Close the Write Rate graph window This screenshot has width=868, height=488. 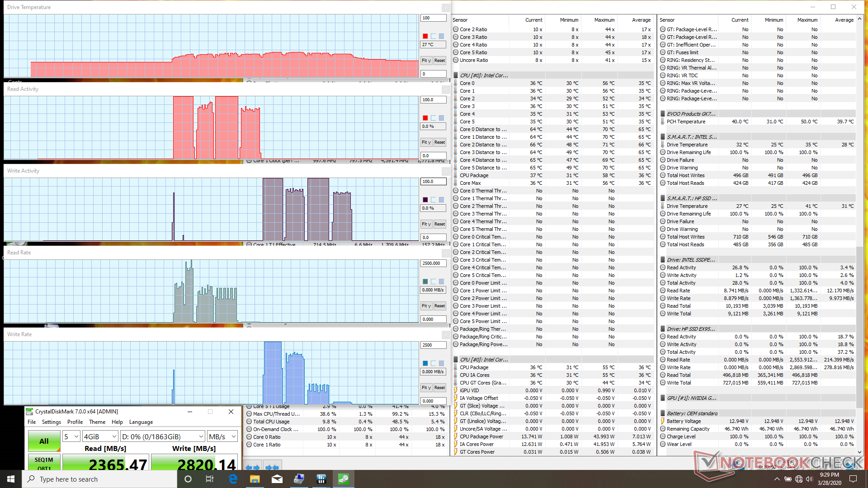coord(446,335)
